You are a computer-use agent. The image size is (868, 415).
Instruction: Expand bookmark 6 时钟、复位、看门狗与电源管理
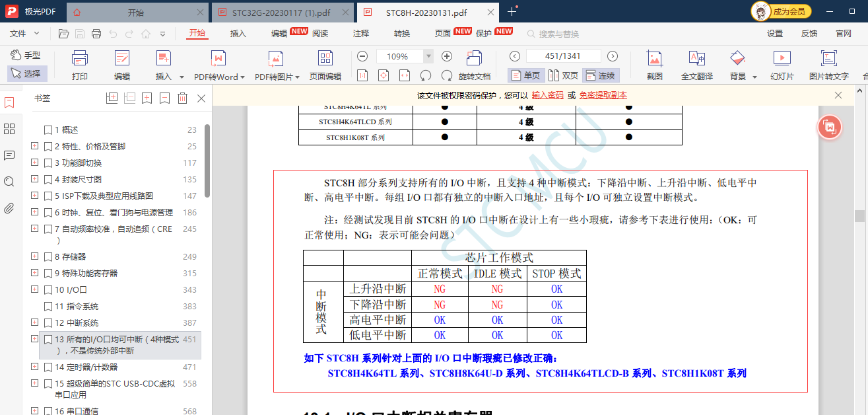point(35,212)
